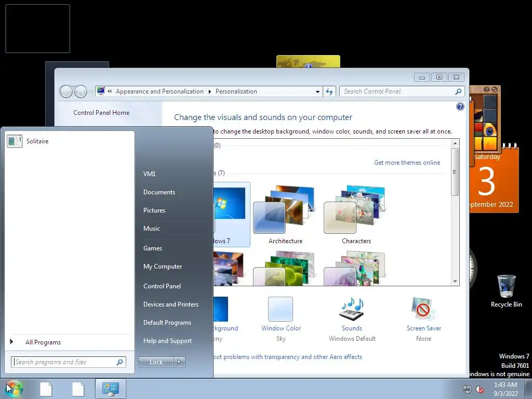Screen dimensions: 532x399
Task: Open Window Color Sky swatch
Action: point(281,309)
